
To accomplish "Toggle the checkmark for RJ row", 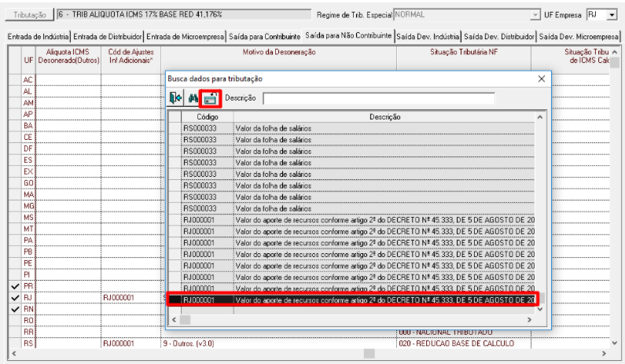I will coord(15,298).
